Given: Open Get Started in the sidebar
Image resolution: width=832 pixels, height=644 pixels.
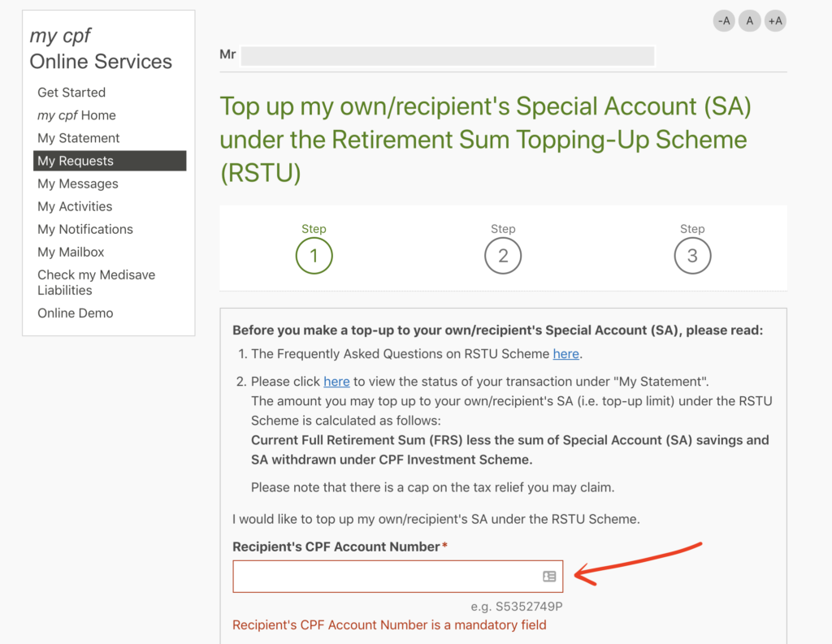Looking at the screenshot, I should pyautogui.click(x=71, y=93).
